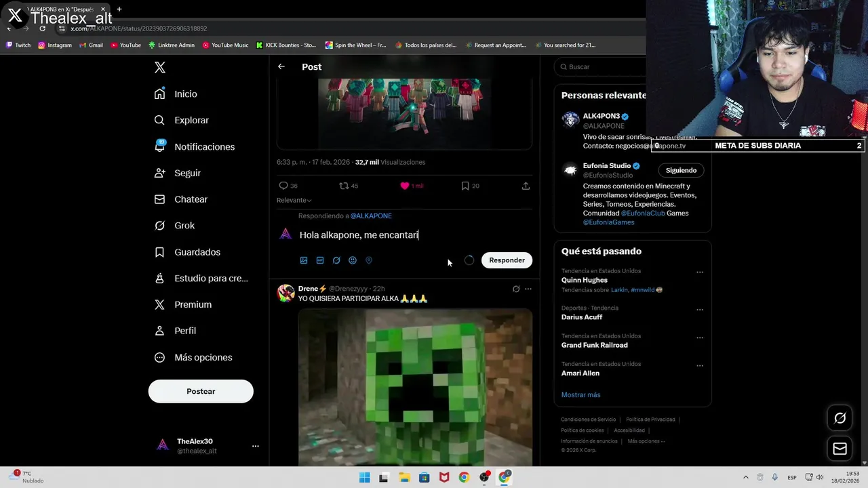Open Instagram bookmark
Viewport: 868px width, 488px height.
pos(55,45)
